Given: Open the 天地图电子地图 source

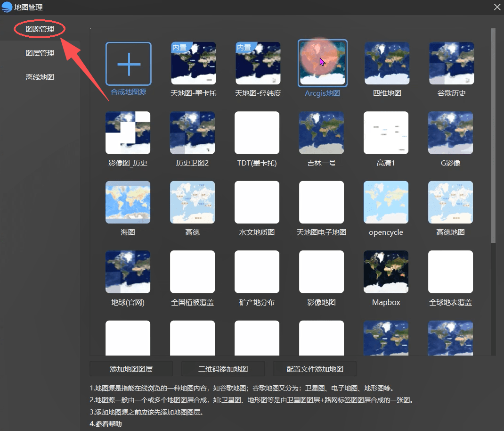Looking at the screenshot, I should click(x=321, y=202).
